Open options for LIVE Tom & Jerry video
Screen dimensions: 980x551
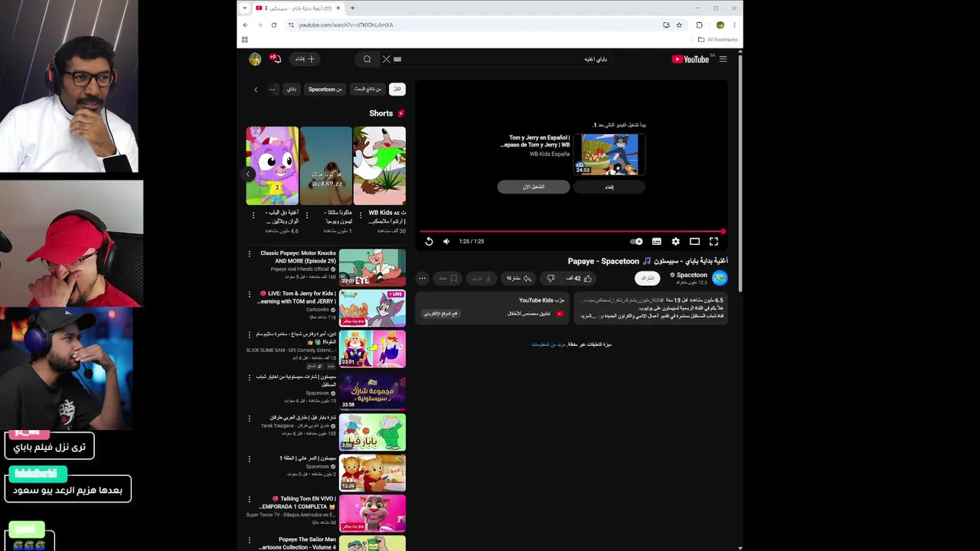coord(249,294)
